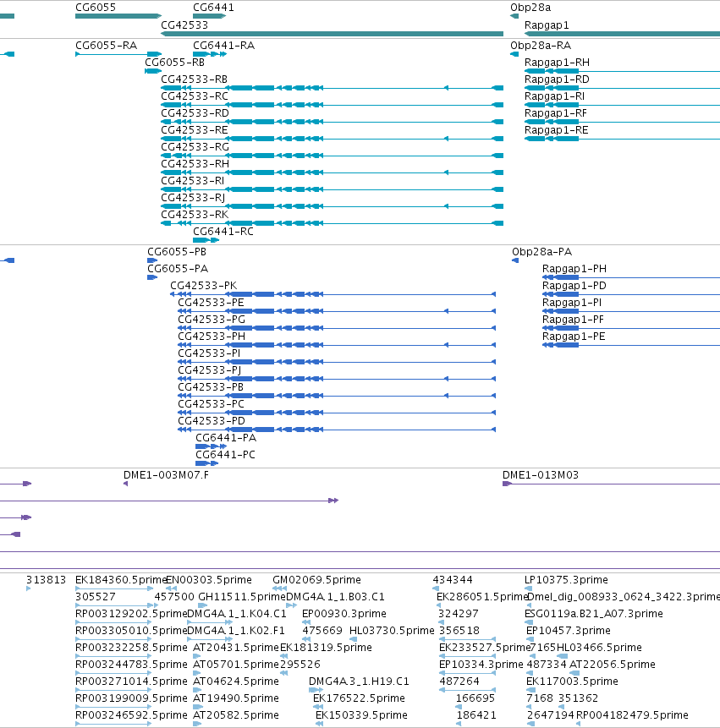The image size is (720, 728).
Task: Open protein CG6441-PA
Action: point(226,438)
